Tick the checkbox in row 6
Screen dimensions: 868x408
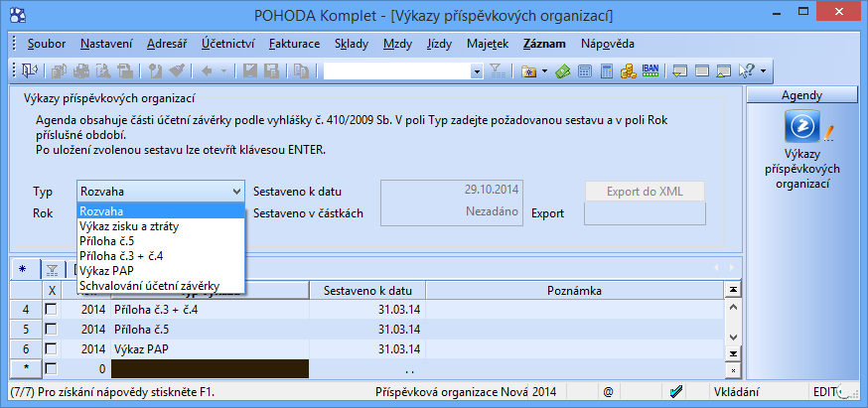tap(51, 349)
